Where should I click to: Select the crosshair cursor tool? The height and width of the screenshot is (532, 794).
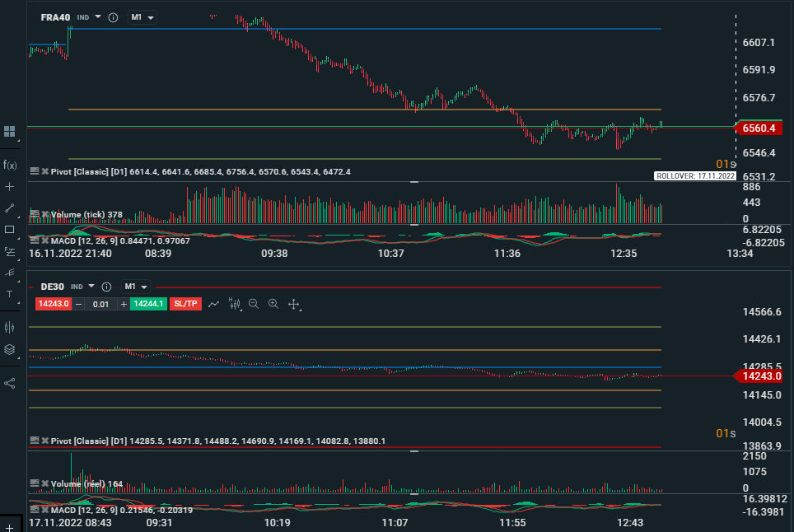10,187
